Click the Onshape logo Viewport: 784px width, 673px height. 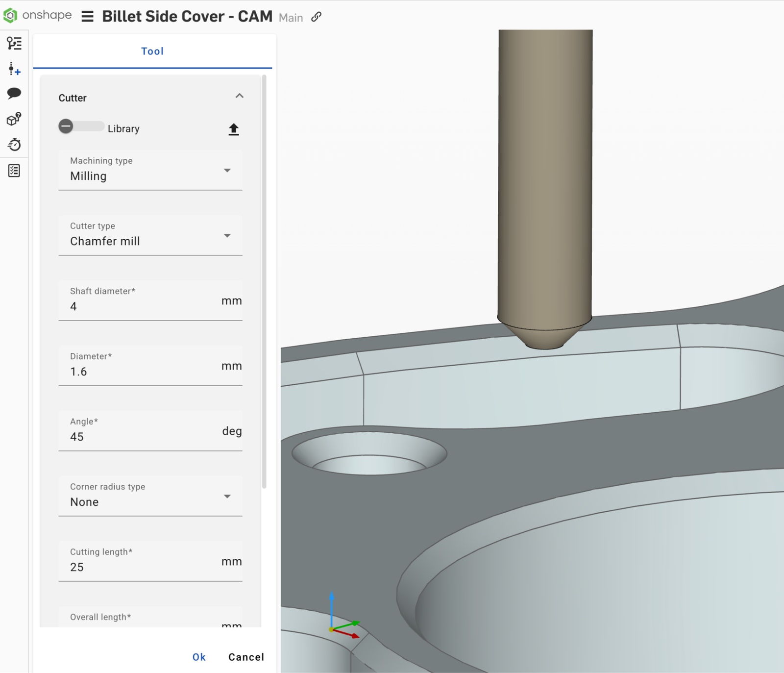tap(10, 16)
